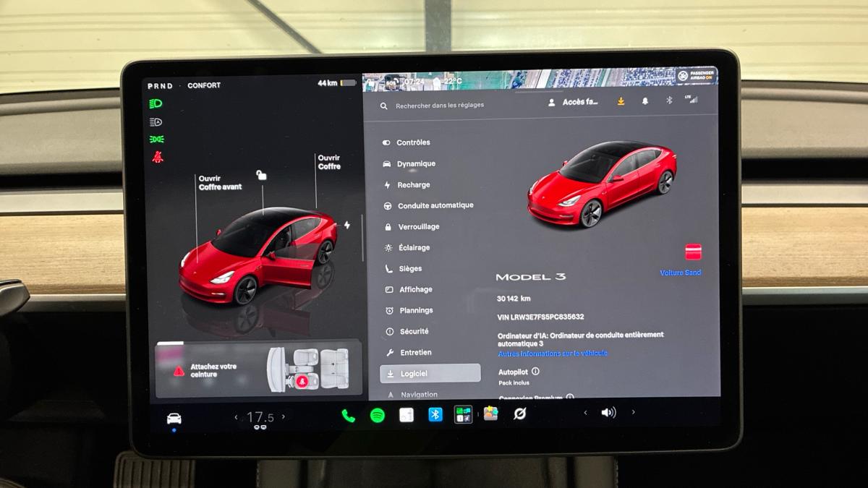868x488 pixels.
Task: Open the Contrôles menu
Action: pyautogui.click(x=406, y=142)
